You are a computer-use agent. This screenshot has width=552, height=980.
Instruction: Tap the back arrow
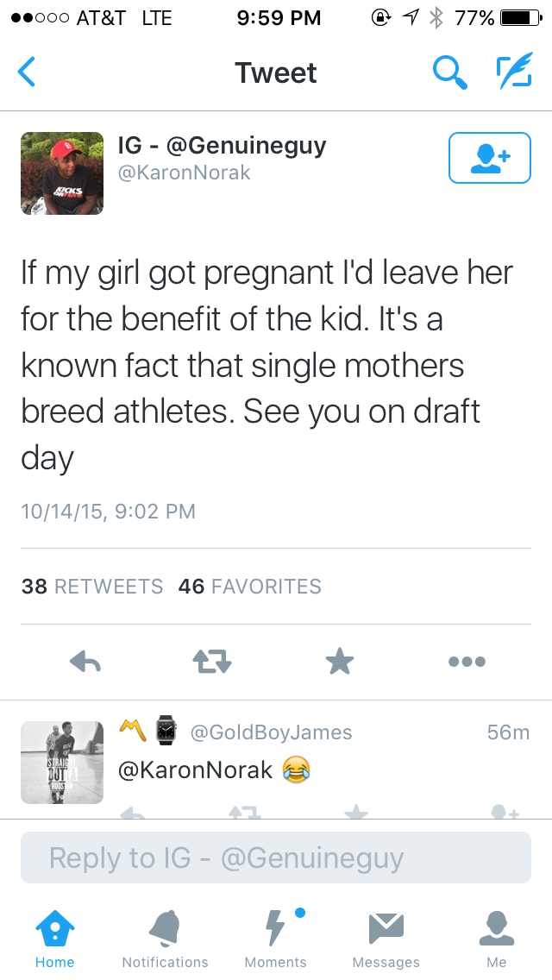tap(27, 72)
